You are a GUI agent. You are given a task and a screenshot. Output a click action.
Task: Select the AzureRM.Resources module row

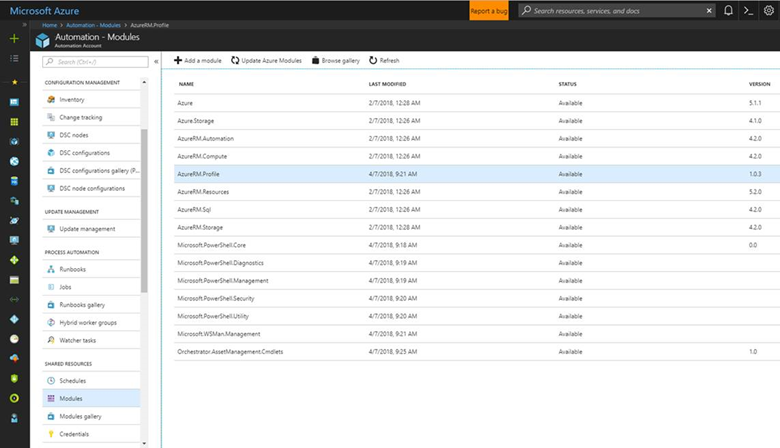click(477, 192)
